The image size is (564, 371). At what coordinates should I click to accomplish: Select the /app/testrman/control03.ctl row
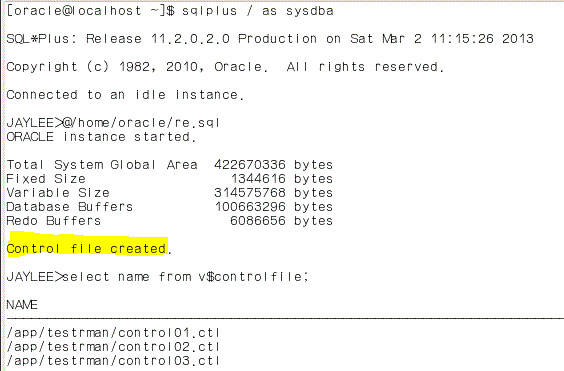(113, 361)
